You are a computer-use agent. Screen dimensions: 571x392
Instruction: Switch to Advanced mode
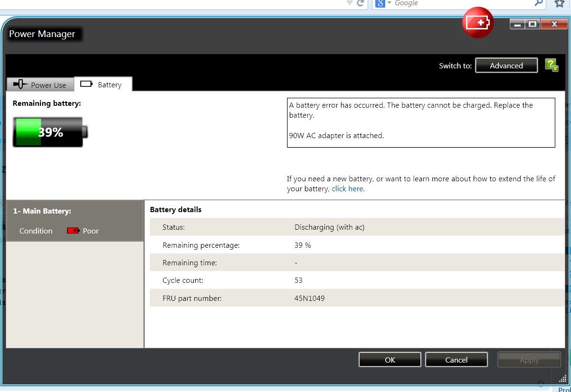506,65
